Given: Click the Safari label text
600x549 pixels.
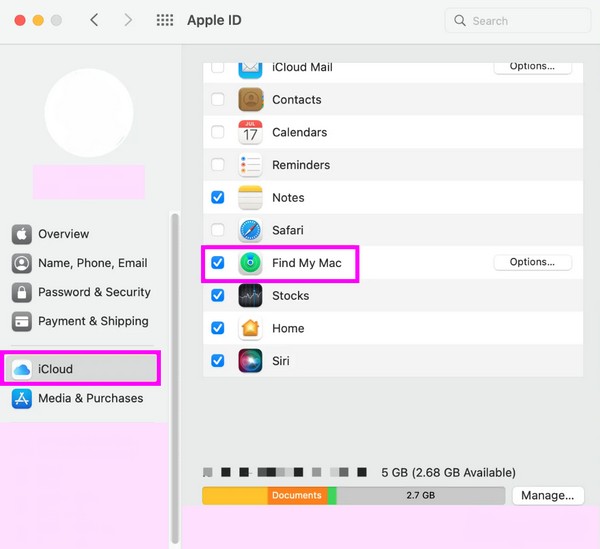Looking at the screenshot, I should click(288, 230).
